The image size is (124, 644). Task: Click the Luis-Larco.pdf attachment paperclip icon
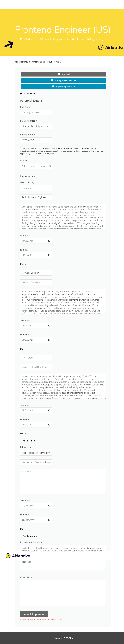click(x=21, y=94)
